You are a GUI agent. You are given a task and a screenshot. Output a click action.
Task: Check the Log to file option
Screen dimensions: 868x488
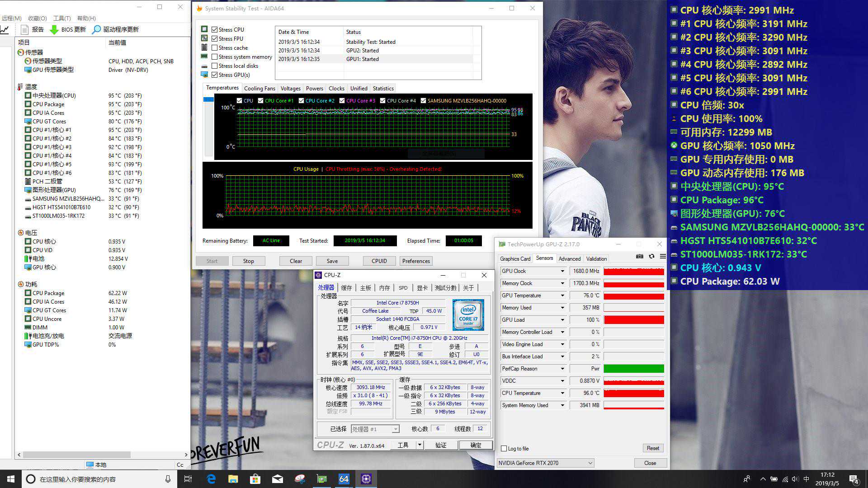[504, 449]
